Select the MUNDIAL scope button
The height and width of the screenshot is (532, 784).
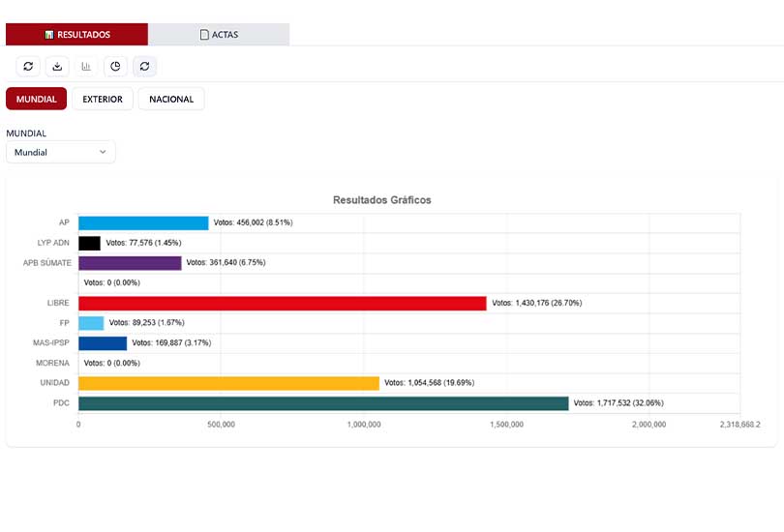pos(37,99)
